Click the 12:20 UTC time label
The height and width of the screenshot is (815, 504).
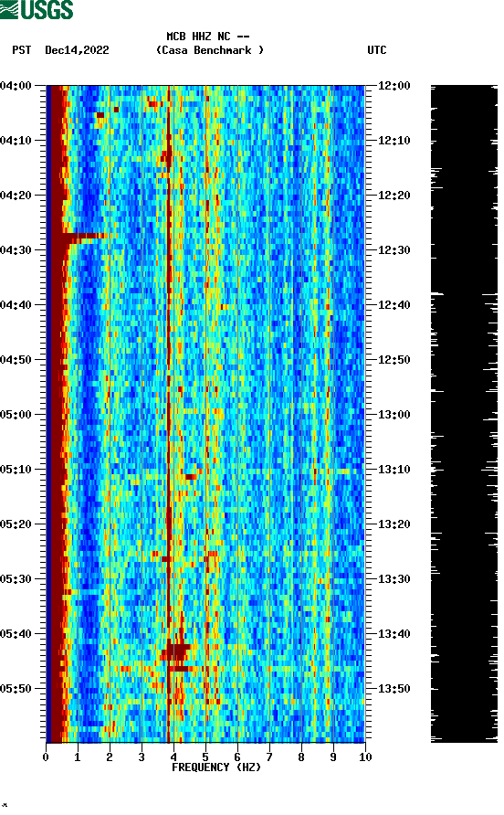(394, 196)
